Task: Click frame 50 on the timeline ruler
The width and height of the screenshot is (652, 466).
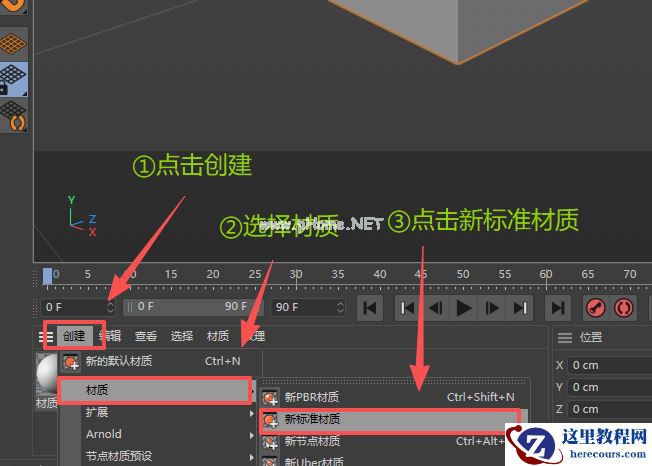Action: (x=463, y=274)
